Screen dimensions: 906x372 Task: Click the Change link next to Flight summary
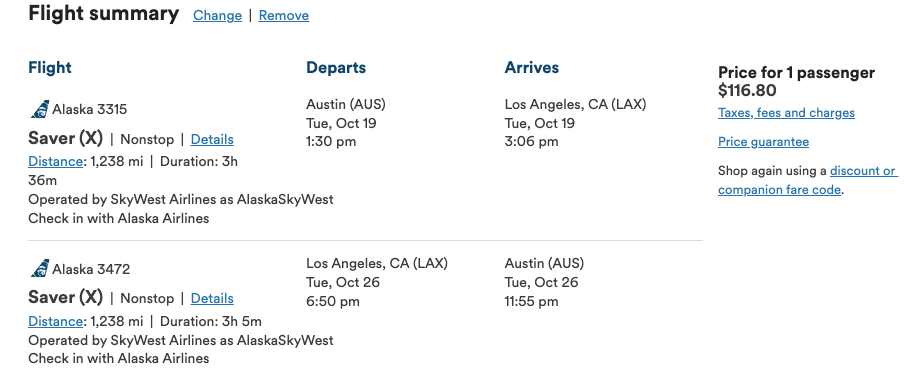[217, 16]
